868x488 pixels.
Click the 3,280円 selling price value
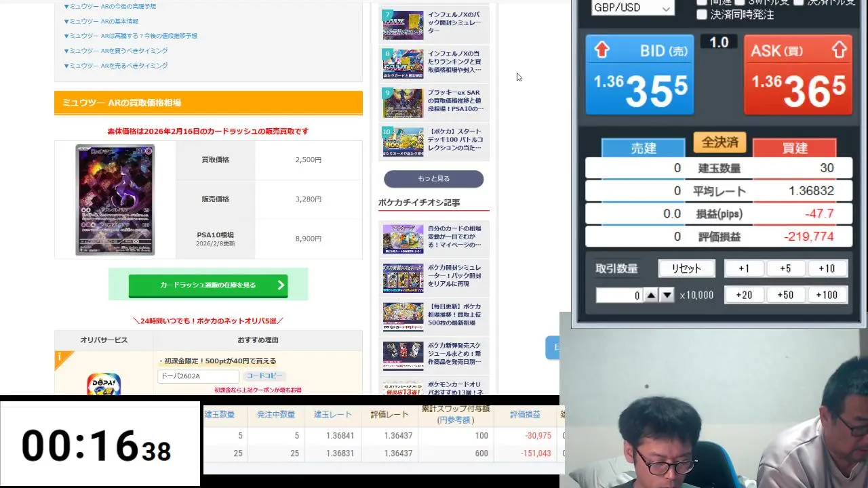click(309, 199)
